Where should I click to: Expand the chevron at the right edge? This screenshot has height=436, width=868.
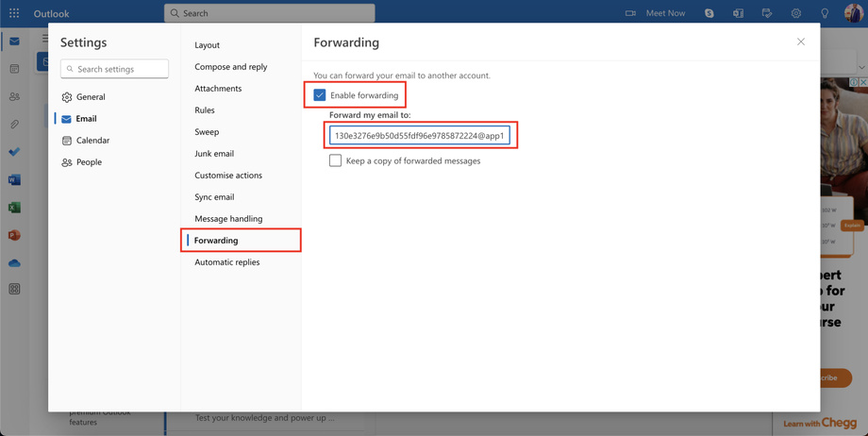(861, 67)
